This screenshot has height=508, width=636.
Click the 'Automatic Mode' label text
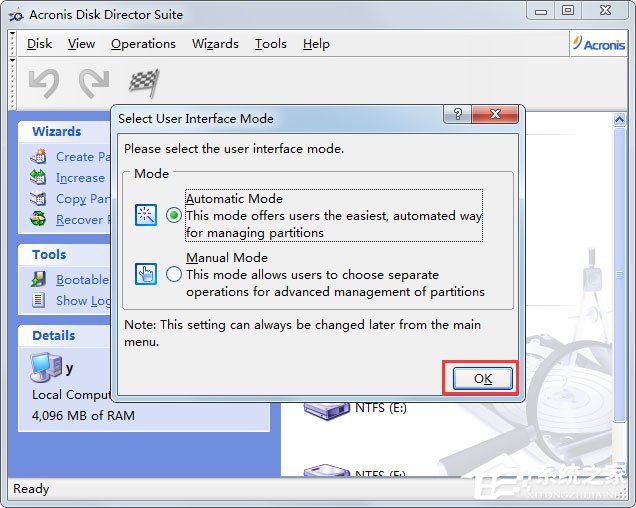pyautogui.click(x=234, y=198)
